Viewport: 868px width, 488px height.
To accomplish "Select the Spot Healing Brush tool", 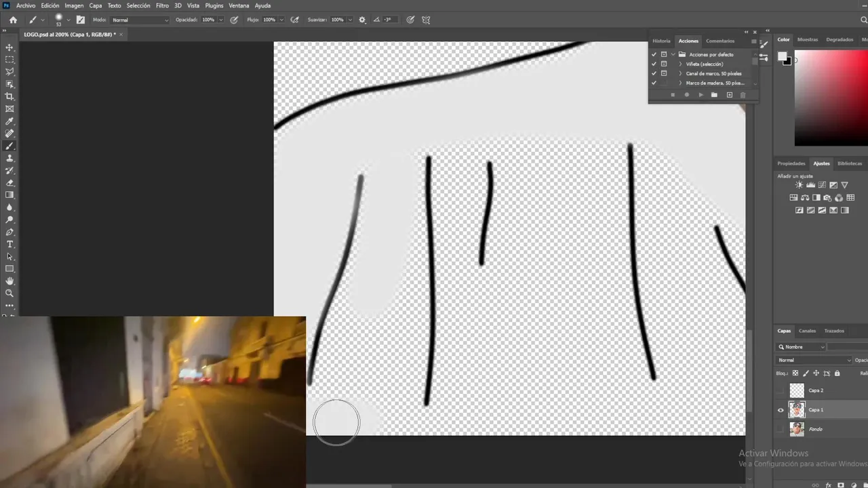I will point(9,134).
